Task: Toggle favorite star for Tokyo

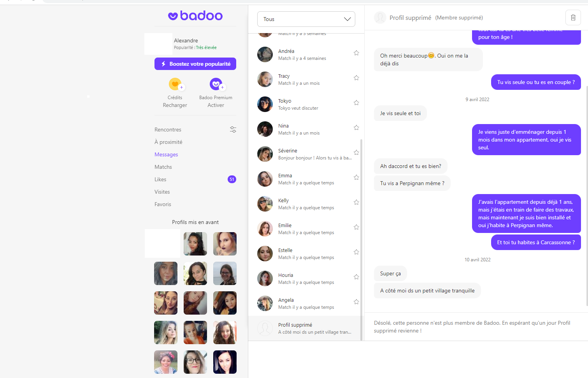Action: [x=356, y=103]
